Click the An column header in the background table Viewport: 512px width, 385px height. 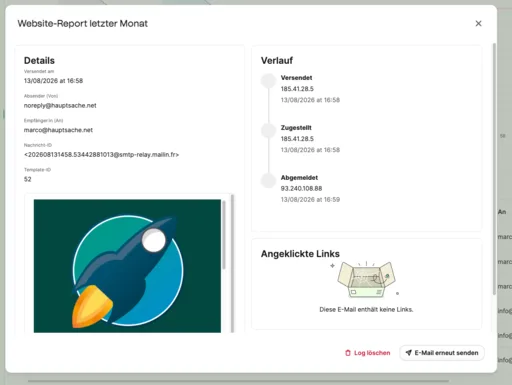coord(502,212)
